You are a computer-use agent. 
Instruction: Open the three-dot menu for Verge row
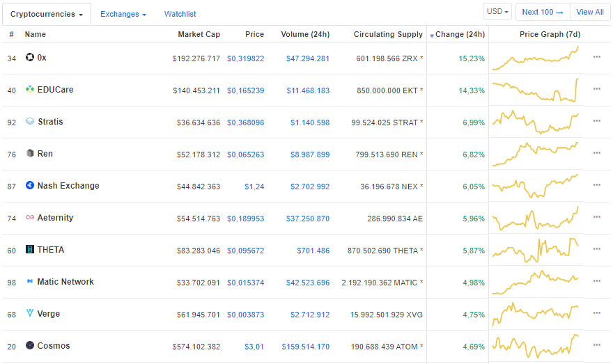pyautogui.click(x=596, y=313)
